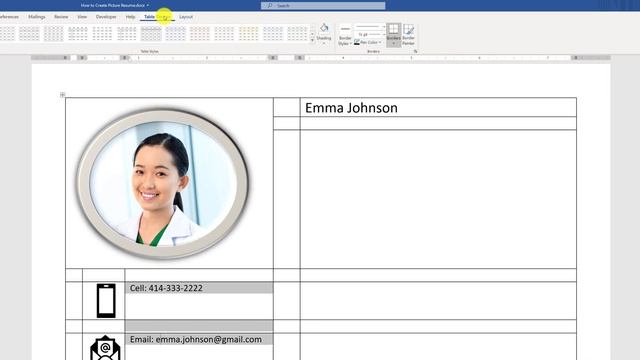Show the previous row of table styles

[x=313, y=27]
